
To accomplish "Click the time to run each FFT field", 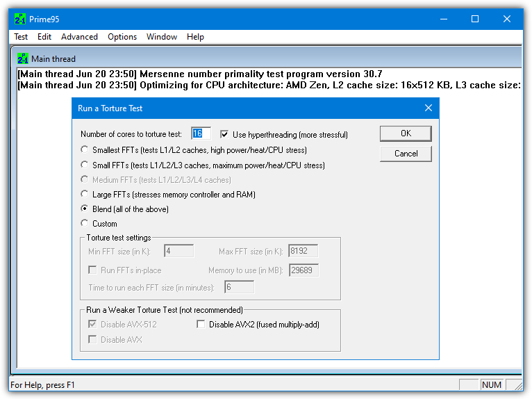I will (239, 287).
